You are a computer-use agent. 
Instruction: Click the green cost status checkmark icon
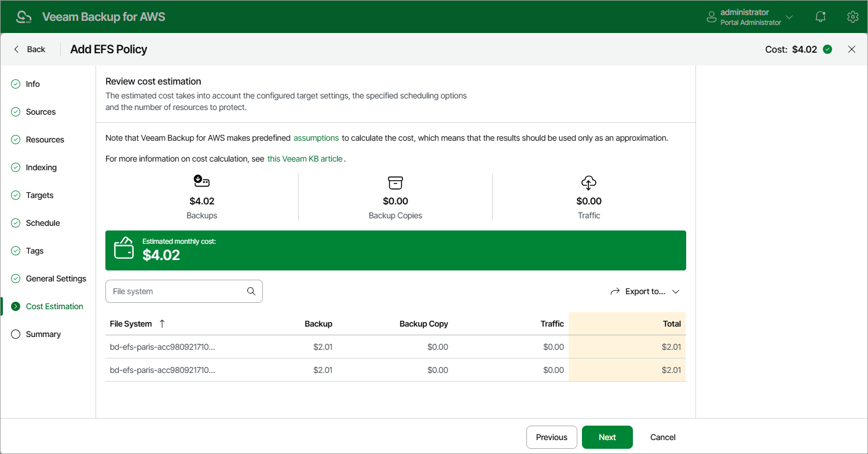click(827, 49)
